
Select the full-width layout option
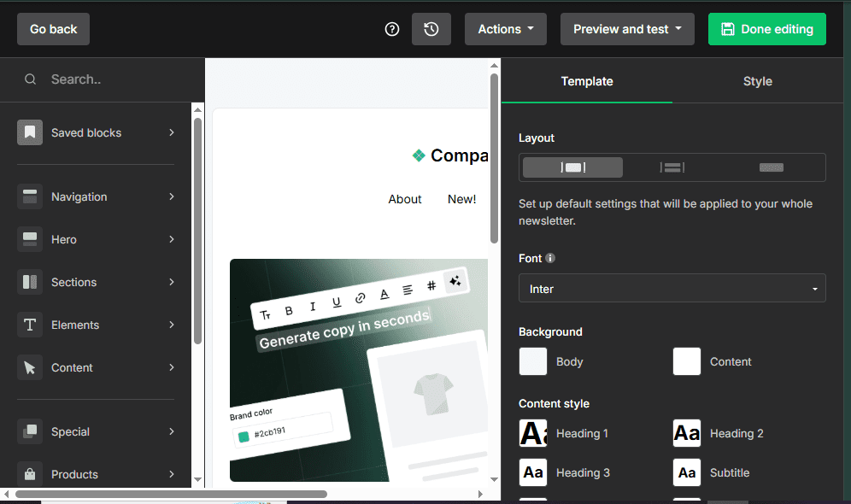tap(772, 167)
